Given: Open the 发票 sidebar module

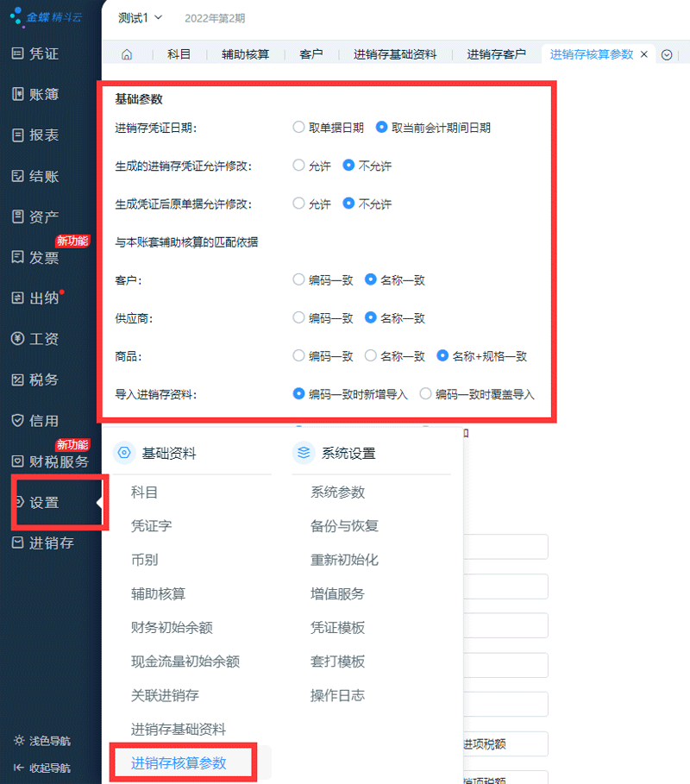Looking at the screenshot, I should 35,258.
